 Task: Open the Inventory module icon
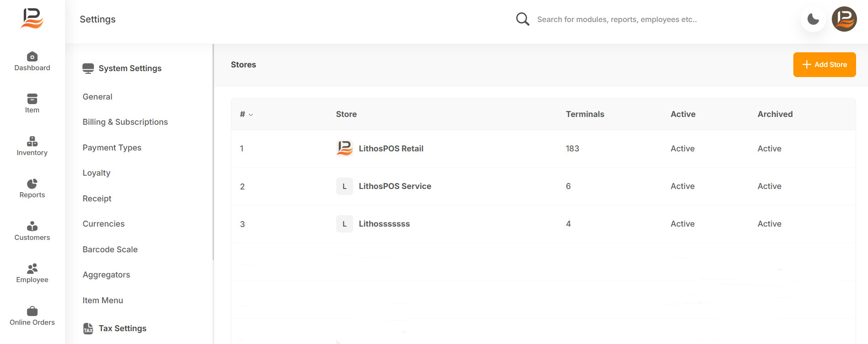pyautogui.click(x=32, y=141)
